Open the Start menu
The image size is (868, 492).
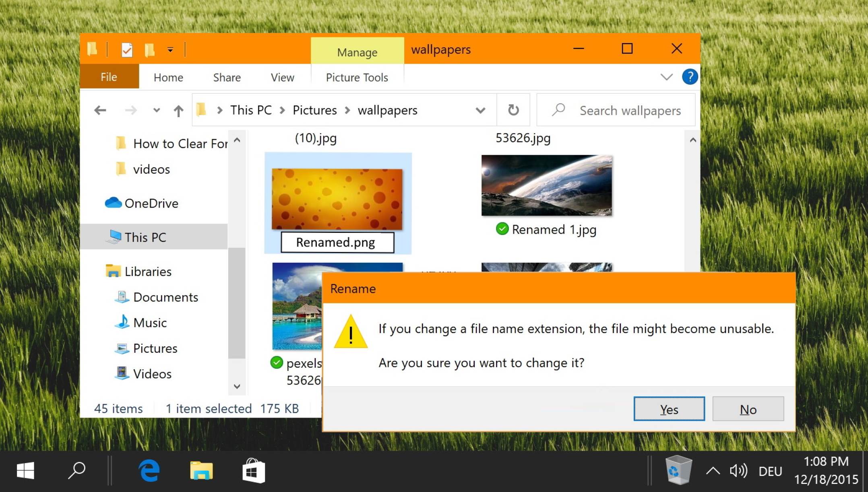coord(25,471)
